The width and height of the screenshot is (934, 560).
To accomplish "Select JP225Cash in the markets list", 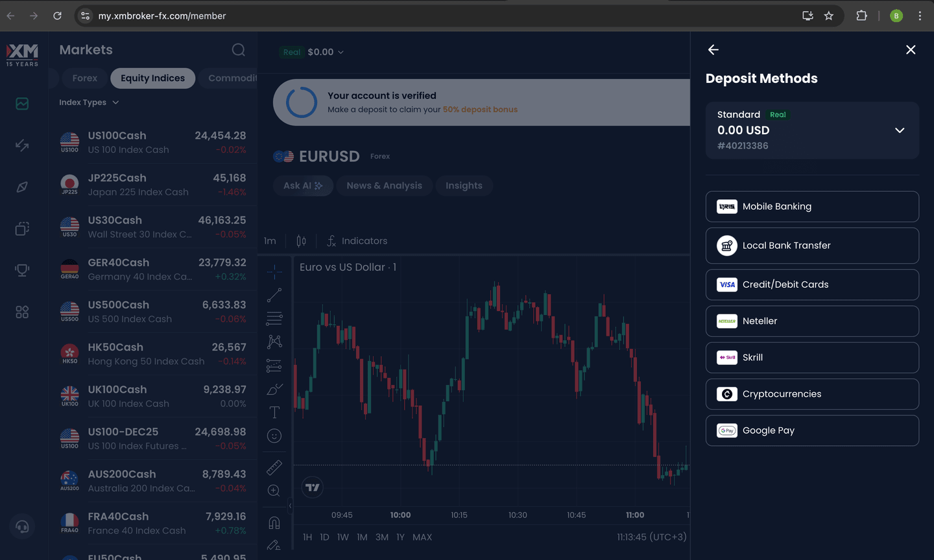I will pyautogui.click(x=153, y=185).
